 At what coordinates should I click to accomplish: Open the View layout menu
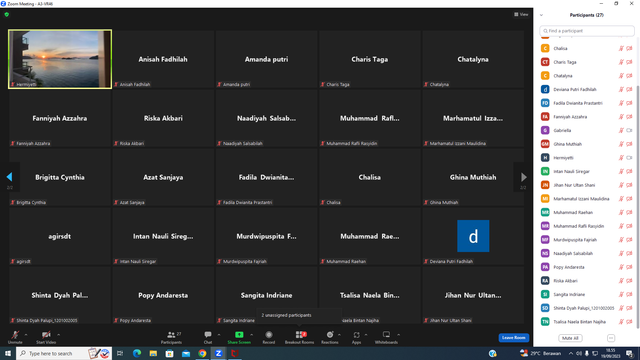(521, 14)
